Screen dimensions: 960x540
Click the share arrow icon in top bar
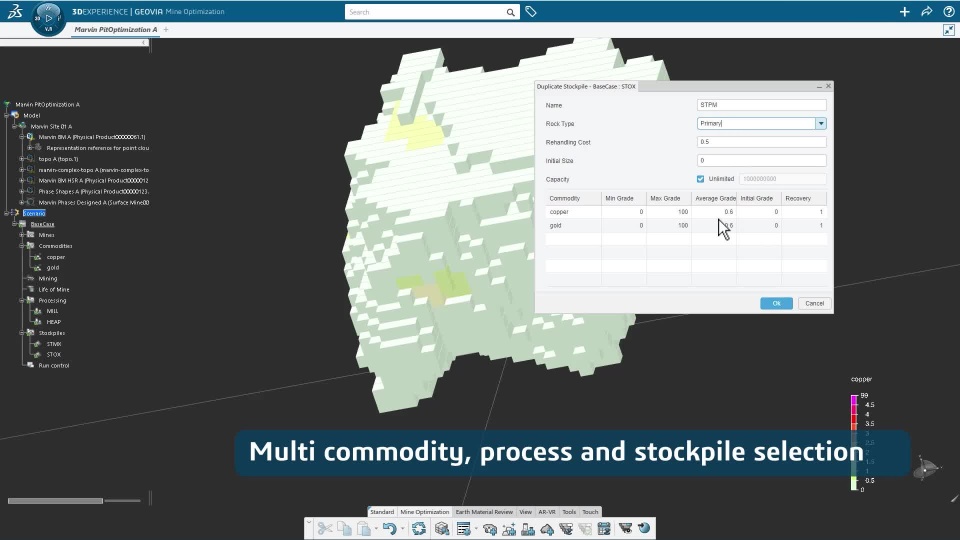tap(927, 12)
